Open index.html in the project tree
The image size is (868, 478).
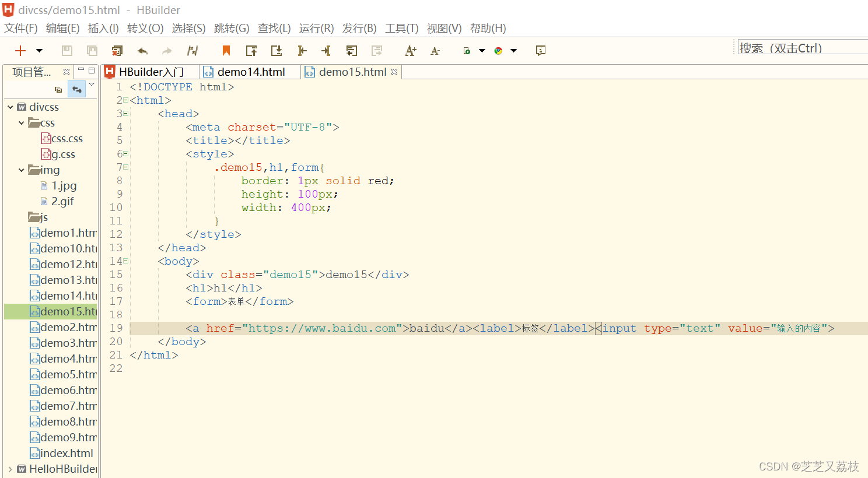61,454
